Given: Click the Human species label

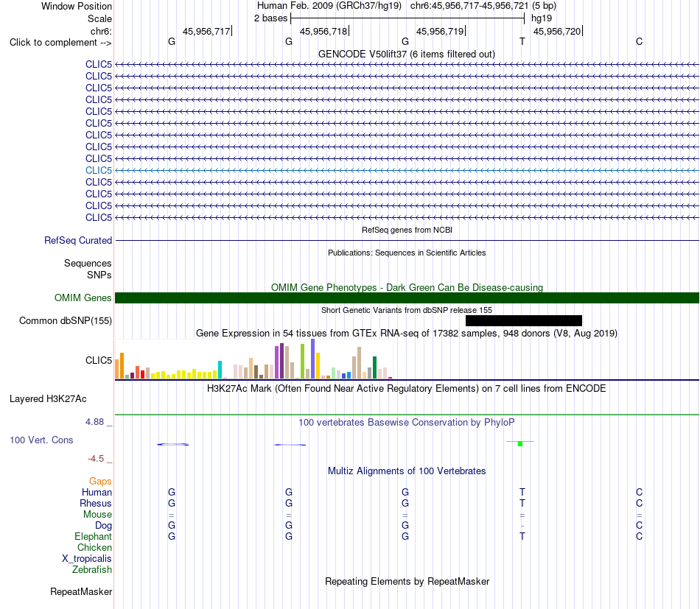Looking at the screenshot, I should tap(97, 492).
